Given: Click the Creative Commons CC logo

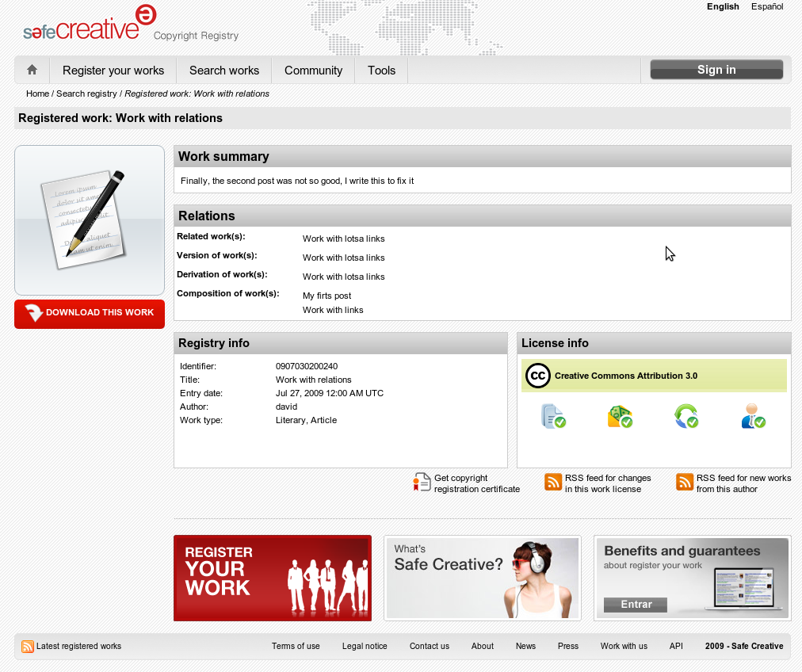Looking at the screenshot, I should [537, 376].
